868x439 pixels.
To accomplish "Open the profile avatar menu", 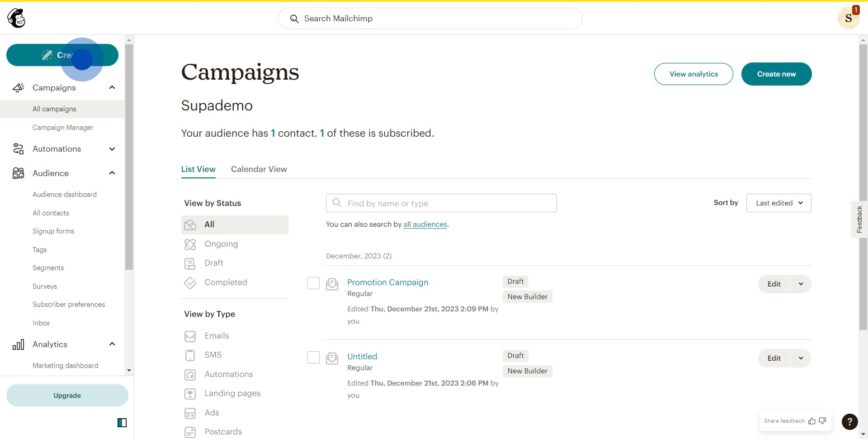I will pos(848,19).
